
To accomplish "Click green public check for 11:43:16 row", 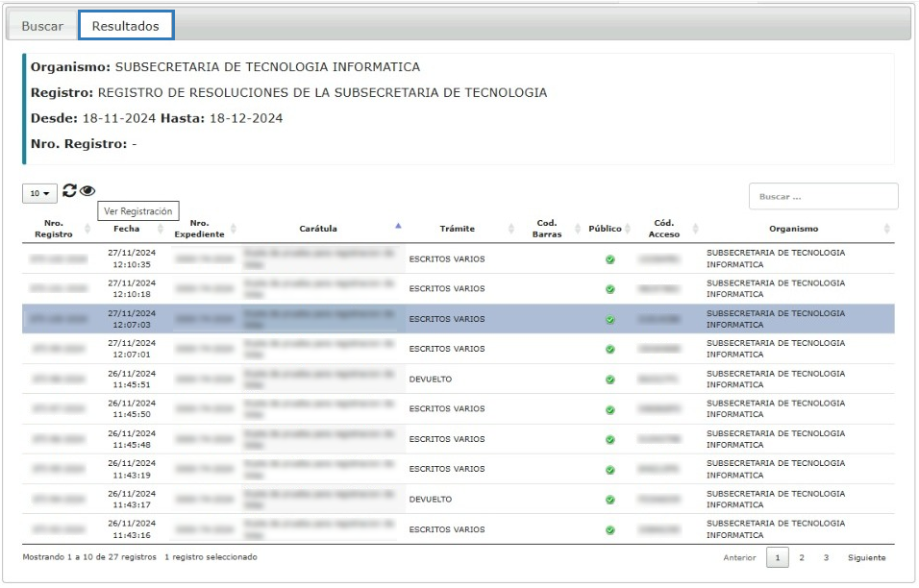I will (609, 529).
